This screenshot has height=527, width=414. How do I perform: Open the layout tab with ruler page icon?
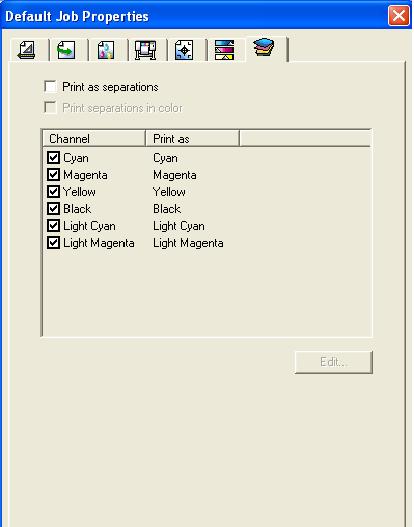[27, 50]
